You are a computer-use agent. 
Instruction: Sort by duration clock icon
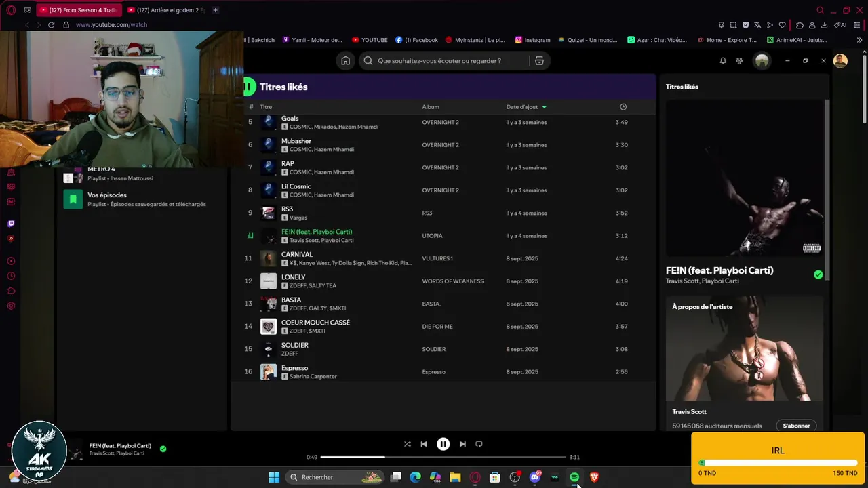coord(623,107)
